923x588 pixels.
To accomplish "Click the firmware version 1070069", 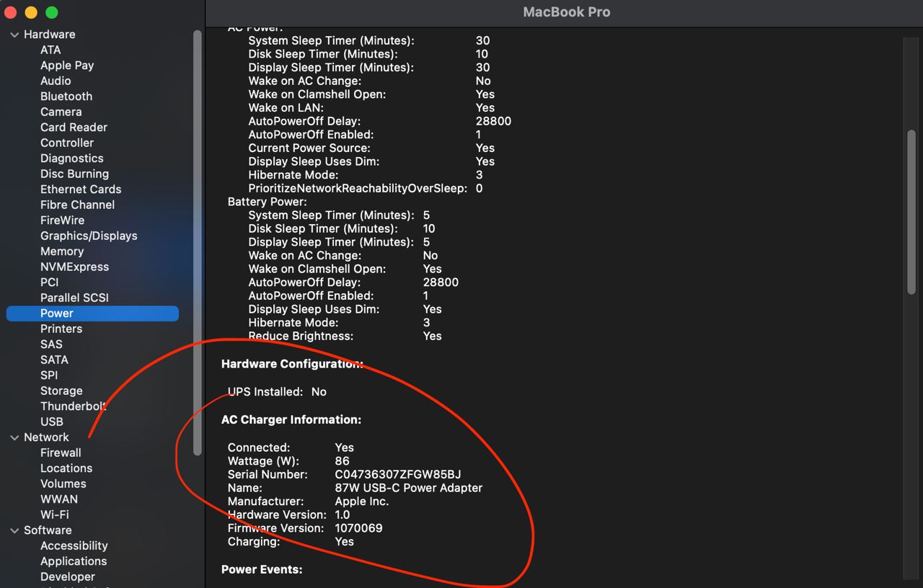I will pos(358,528).
